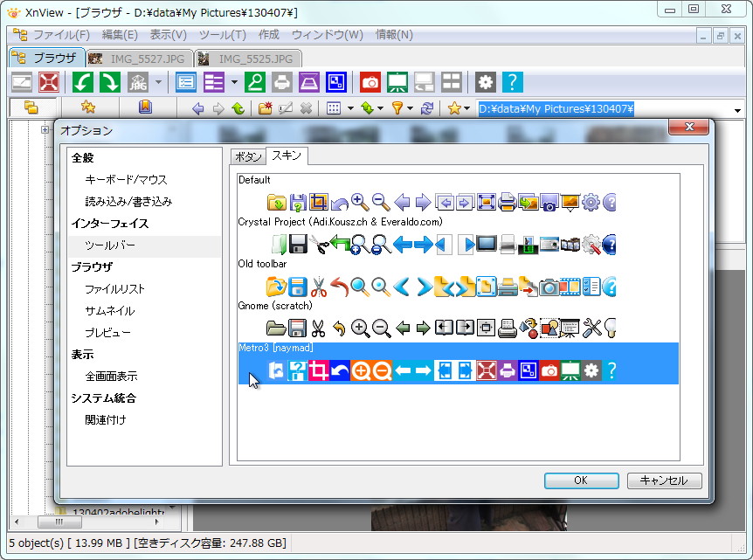Image resolution: width=753 pixels, height=560 pixels.
Task: Click the green sort arrows icon
Action: pos(368,108)
